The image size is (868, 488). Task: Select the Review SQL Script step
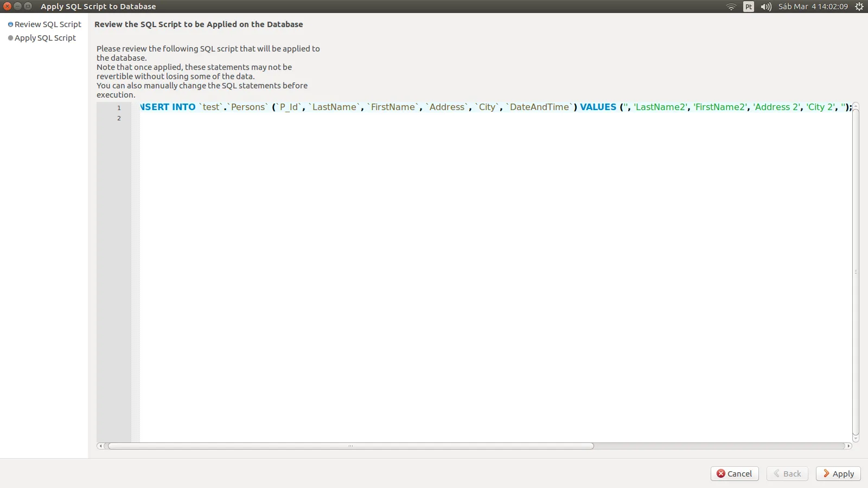47,24
